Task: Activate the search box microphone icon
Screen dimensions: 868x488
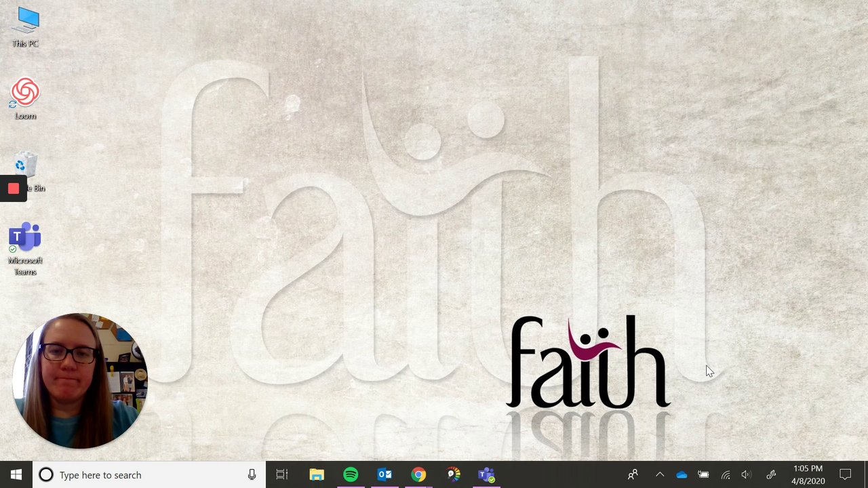Action: pos(252,475)
